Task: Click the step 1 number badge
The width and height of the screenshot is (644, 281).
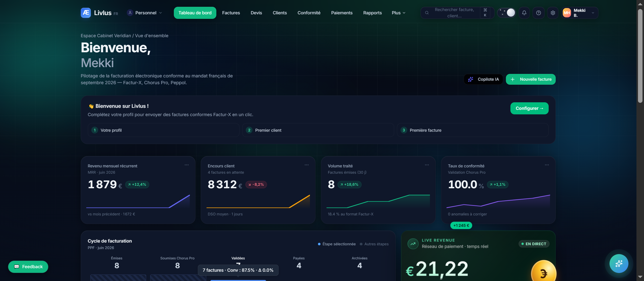Action: [x=95, y=130]
